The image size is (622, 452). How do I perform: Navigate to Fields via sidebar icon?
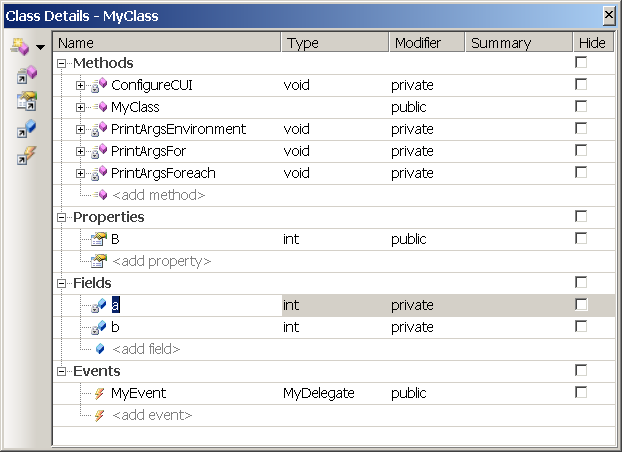pos(27,128)
